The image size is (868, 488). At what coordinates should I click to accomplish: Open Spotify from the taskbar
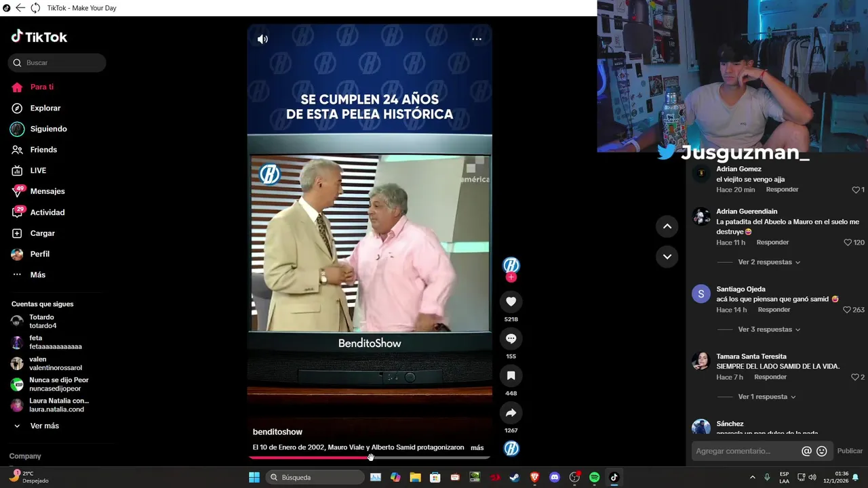click(594, 477)
